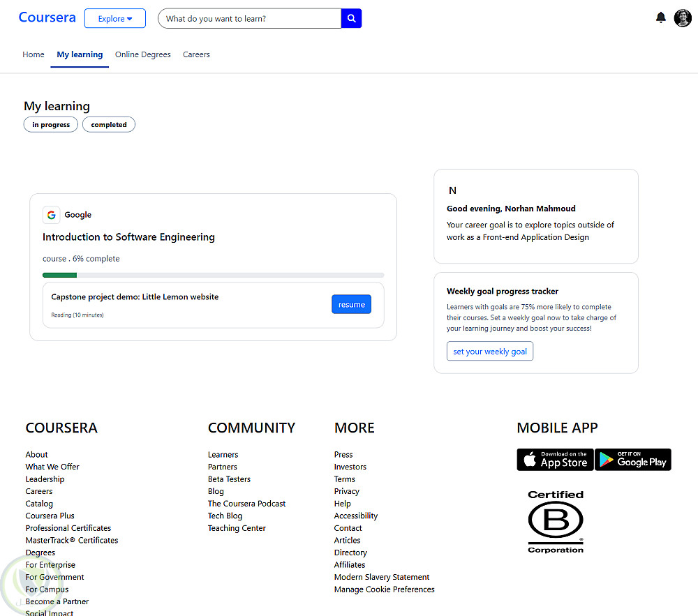Open the Careers tab in top navigation
The image size is (698, 616).
coord(196,54)
